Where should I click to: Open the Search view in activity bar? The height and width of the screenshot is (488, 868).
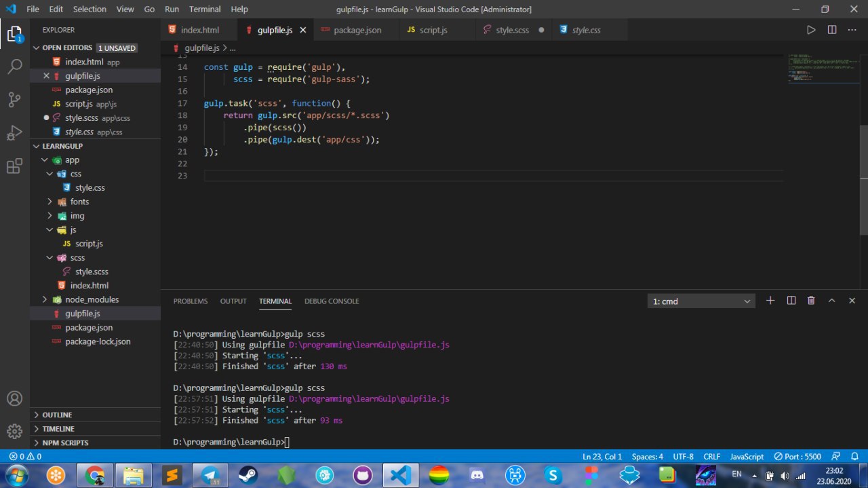(x=14, y=67)
